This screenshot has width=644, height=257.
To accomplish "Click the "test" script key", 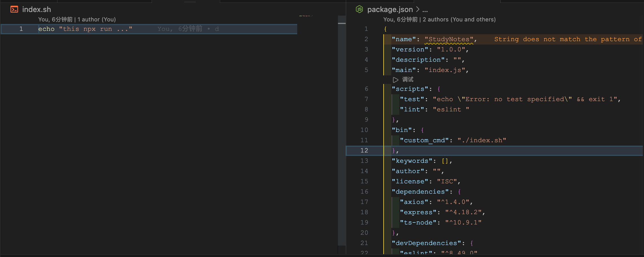I will click(x=412, y=99).
